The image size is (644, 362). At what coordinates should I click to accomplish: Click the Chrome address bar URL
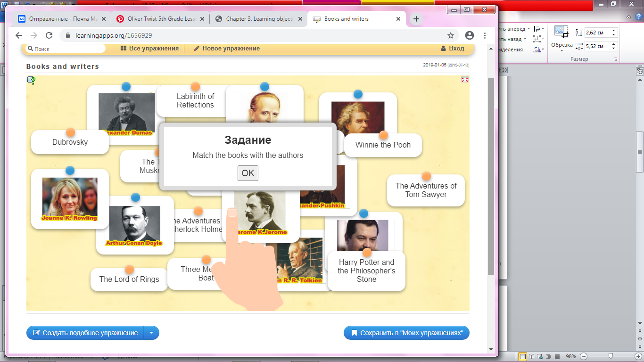[x=114, y=35]
